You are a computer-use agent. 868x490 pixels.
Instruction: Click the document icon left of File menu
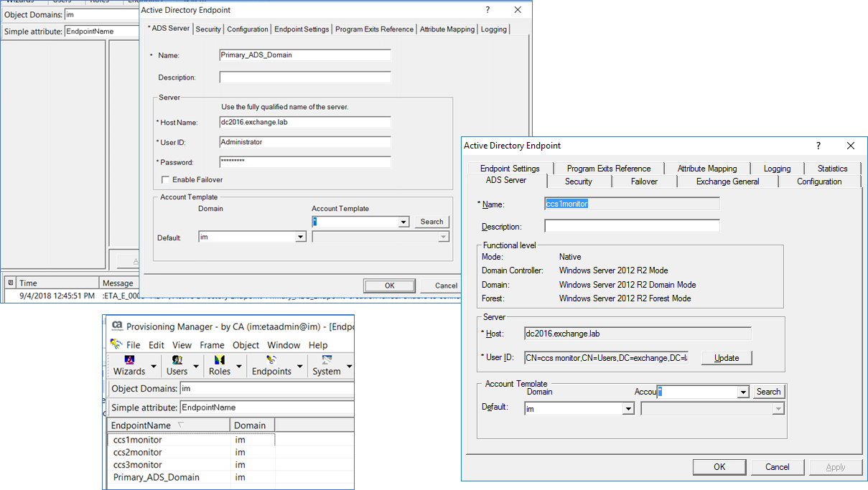(116, 344)
